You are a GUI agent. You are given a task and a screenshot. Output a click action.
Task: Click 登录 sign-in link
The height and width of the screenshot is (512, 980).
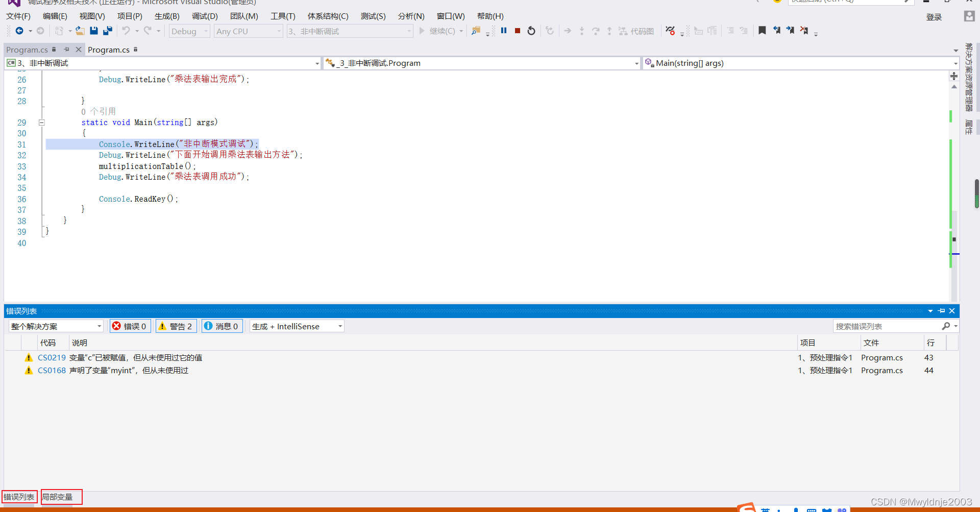pos(934,17)
